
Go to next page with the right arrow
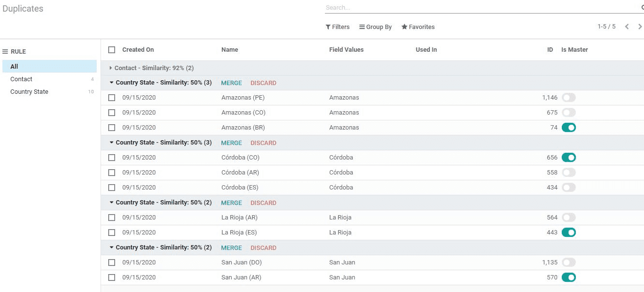click(640, 27)
